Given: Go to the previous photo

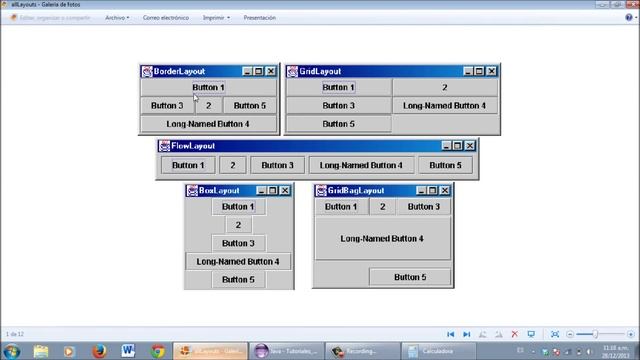Looking at the screenshot, I should coord(451,334).
